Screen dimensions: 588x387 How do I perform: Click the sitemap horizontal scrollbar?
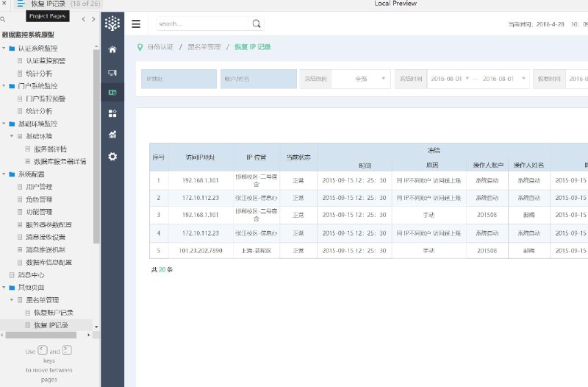[x=41, y=335]
